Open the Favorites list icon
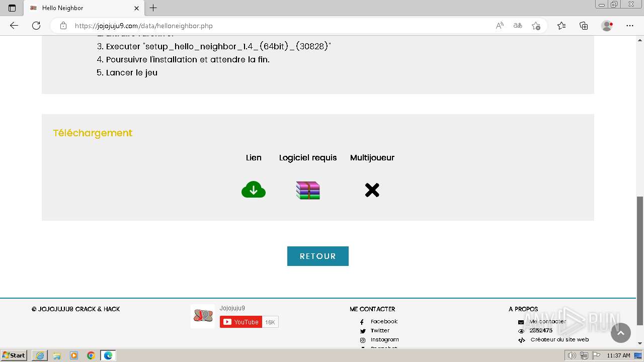The image size is (644, 362). 561,26
